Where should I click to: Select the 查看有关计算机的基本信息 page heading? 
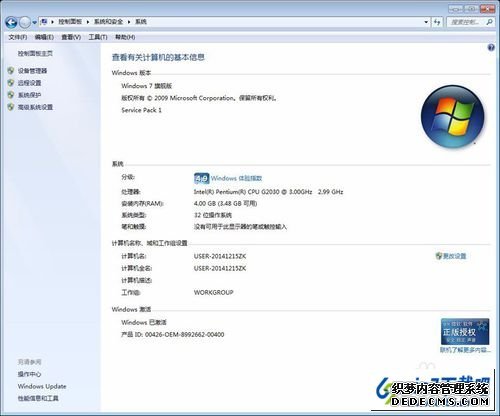click(x=158, y=57)
